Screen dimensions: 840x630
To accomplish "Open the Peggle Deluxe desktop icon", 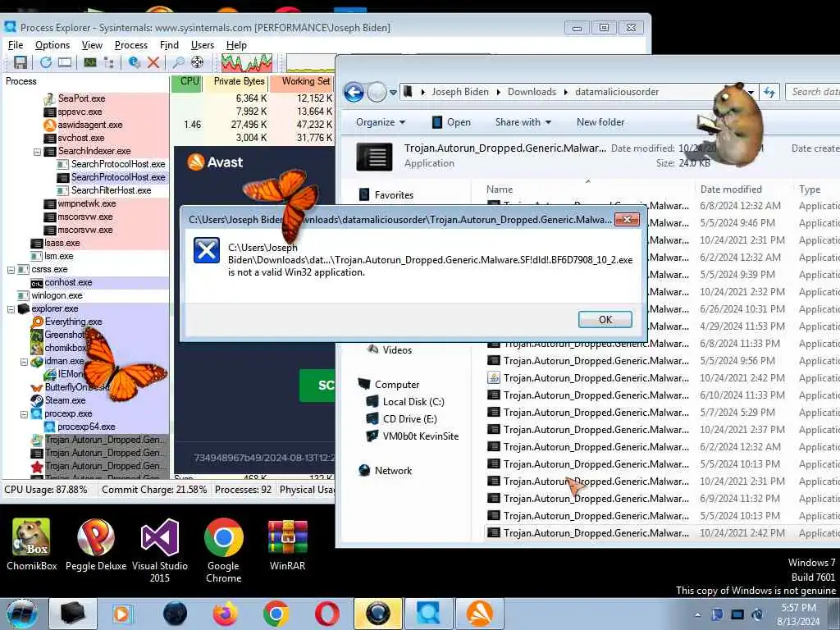I will tap(96, 545).
